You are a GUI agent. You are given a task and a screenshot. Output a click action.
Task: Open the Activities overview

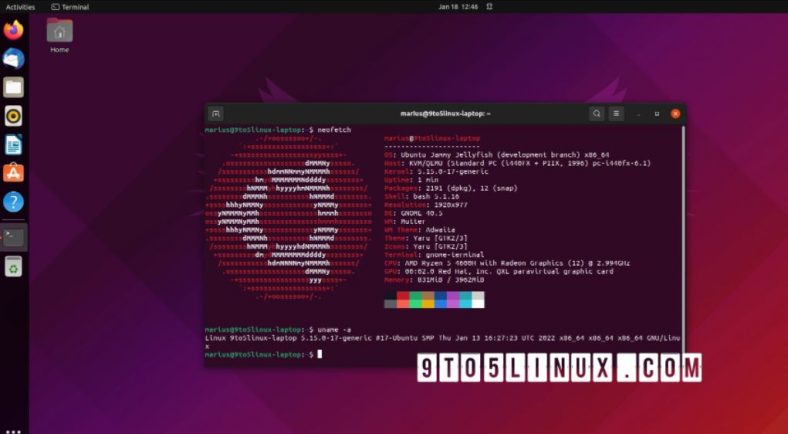pos(21,7)
